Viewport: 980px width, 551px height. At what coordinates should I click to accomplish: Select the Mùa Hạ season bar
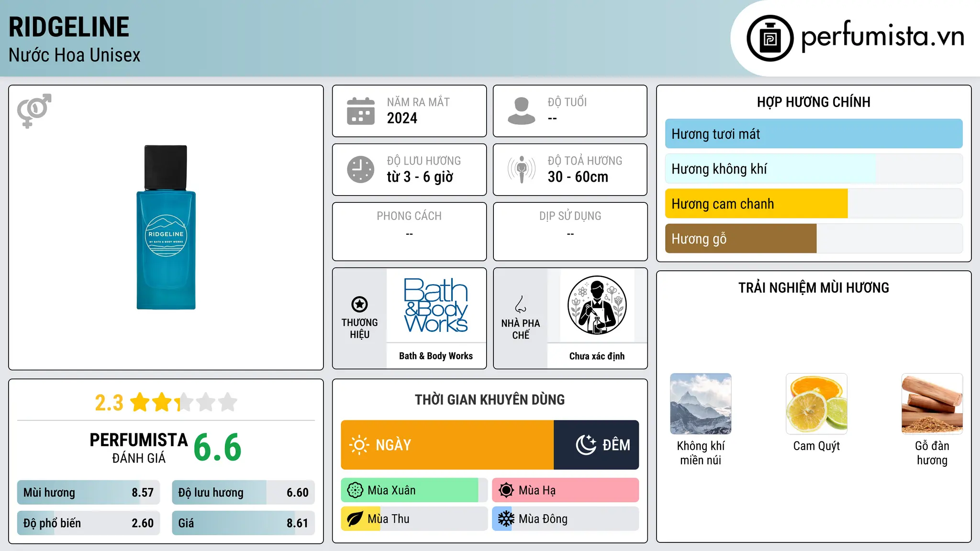pos(566,490)
